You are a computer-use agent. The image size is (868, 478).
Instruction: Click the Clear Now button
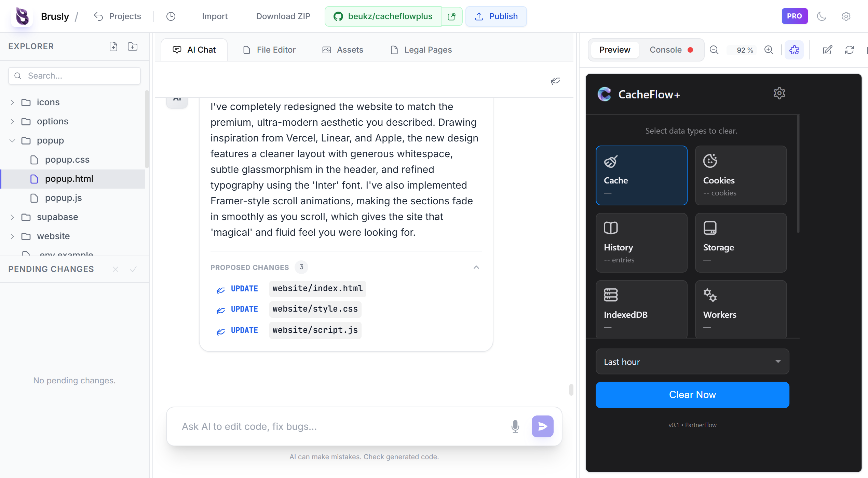coord(692,395)
